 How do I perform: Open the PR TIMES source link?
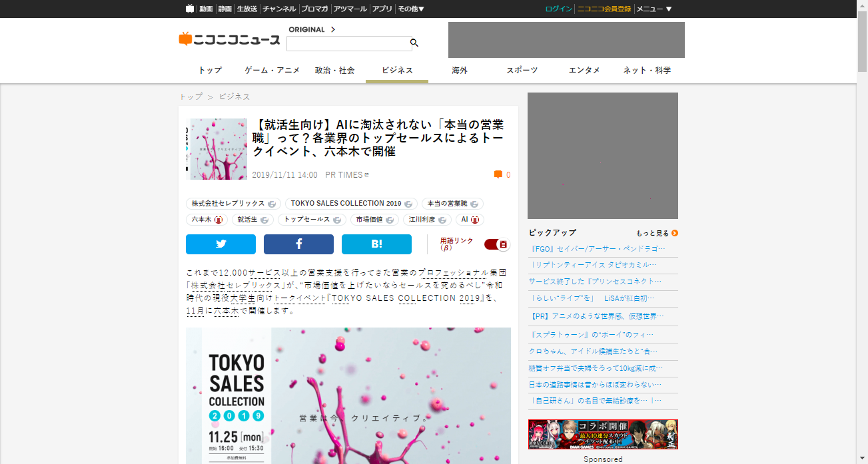click(x=344, y=175)
